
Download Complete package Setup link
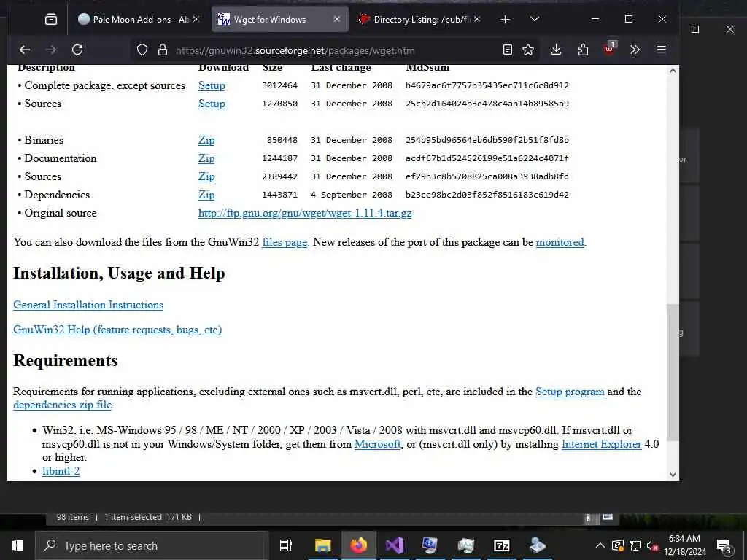pos(212,86)
